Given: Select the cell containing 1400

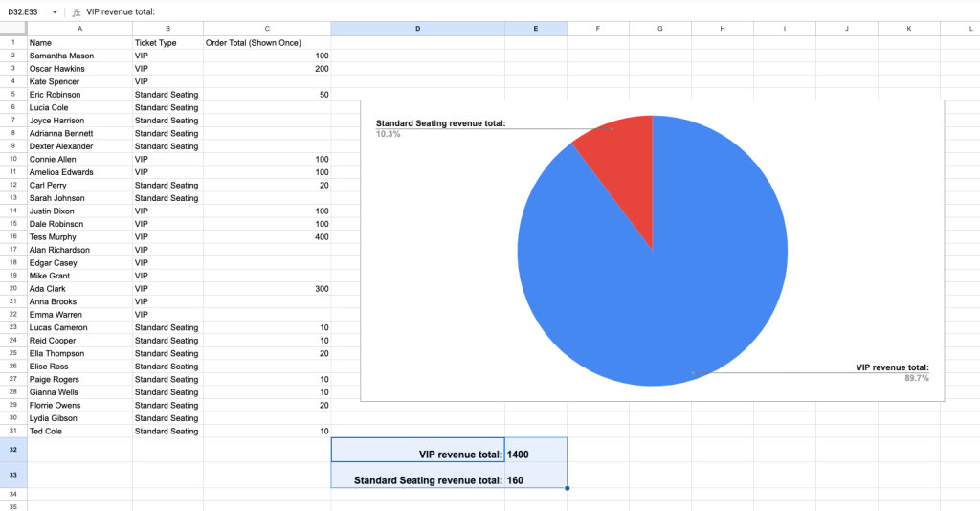Looking at the screenshot, I should tap(535, 455).
